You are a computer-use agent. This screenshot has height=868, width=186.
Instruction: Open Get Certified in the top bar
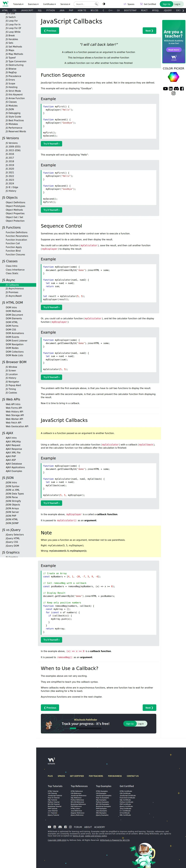tap(148, 4)
